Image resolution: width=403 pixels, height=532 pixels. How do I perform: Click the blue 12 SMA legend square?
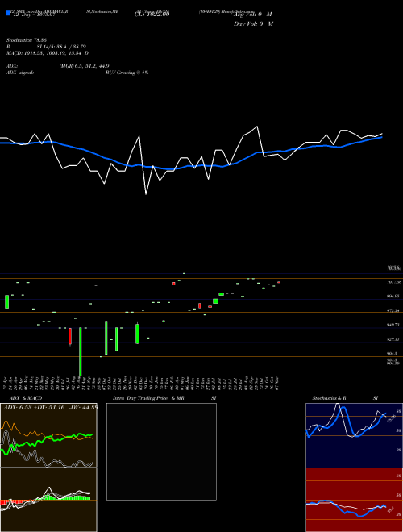click(8, 14)
